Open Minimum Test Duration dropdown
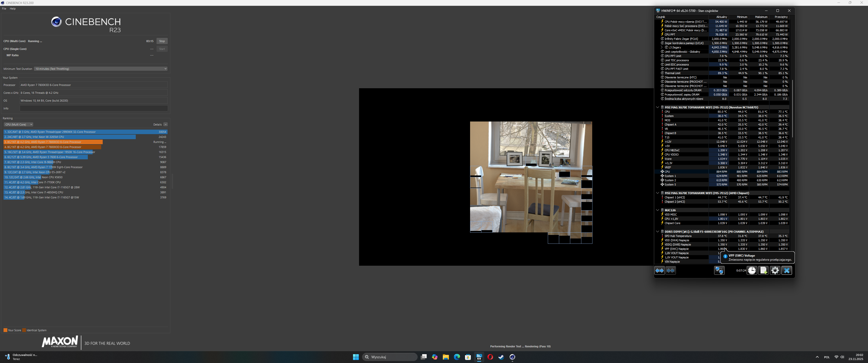Screen dimensions: 868x363 (100, 69)
